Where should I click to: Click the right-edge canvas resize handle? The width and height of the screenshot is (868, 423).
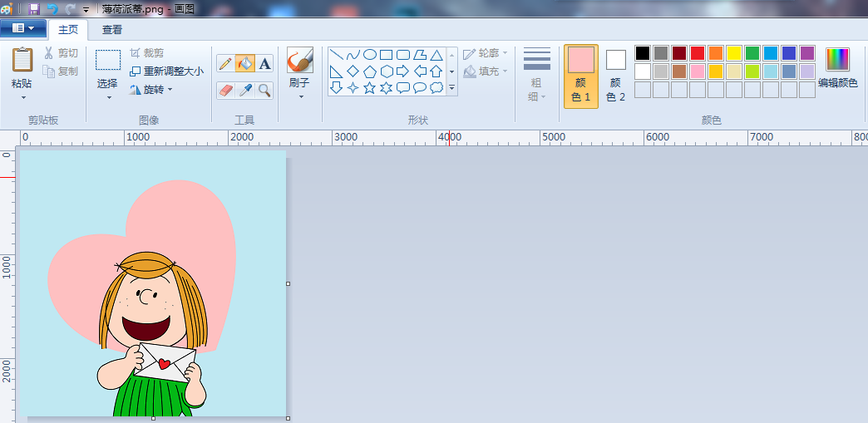click(288, 283)
